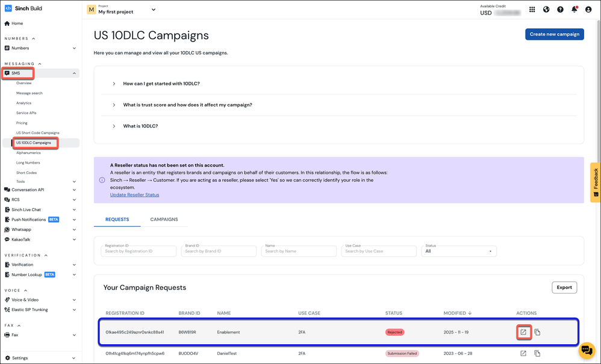This screenshot has width=601, height=364.
Task: Open the help question mark icon
Action: 561,10
